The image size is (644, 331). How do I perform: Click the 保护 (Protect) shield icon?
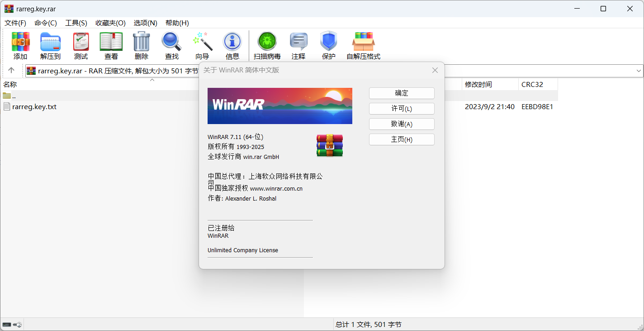coord(328,42)
